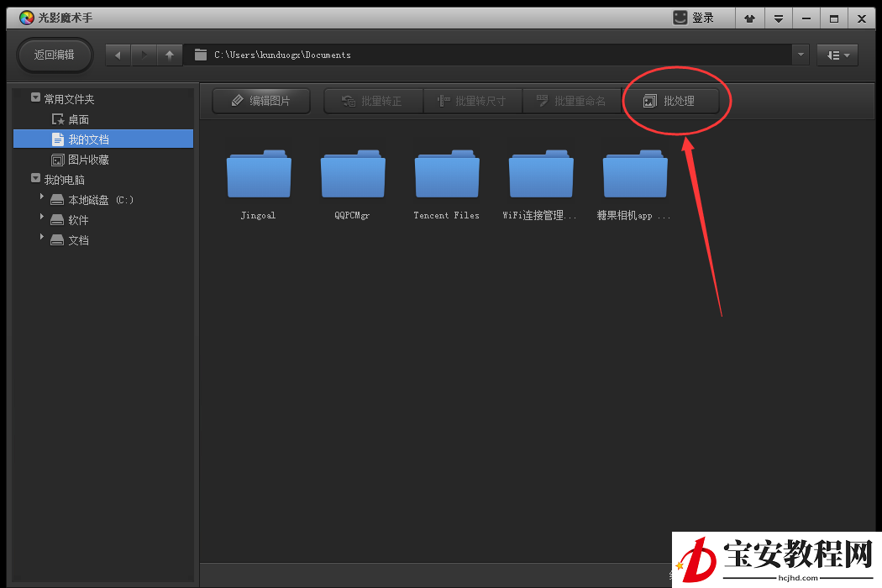Image resolution: width=882 pixels, height=588 pixels.
Task: Go up one folder level
Action: click(170, 55)
